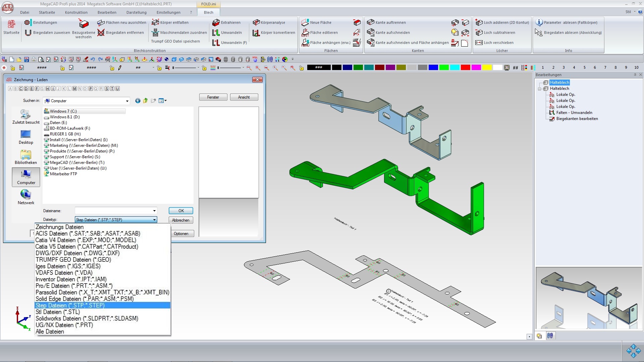Viewport: 644px width, 362px height.
Task: Click Biegedaten ablesen (Abwicklung) icon
Action: pos(539,33)
